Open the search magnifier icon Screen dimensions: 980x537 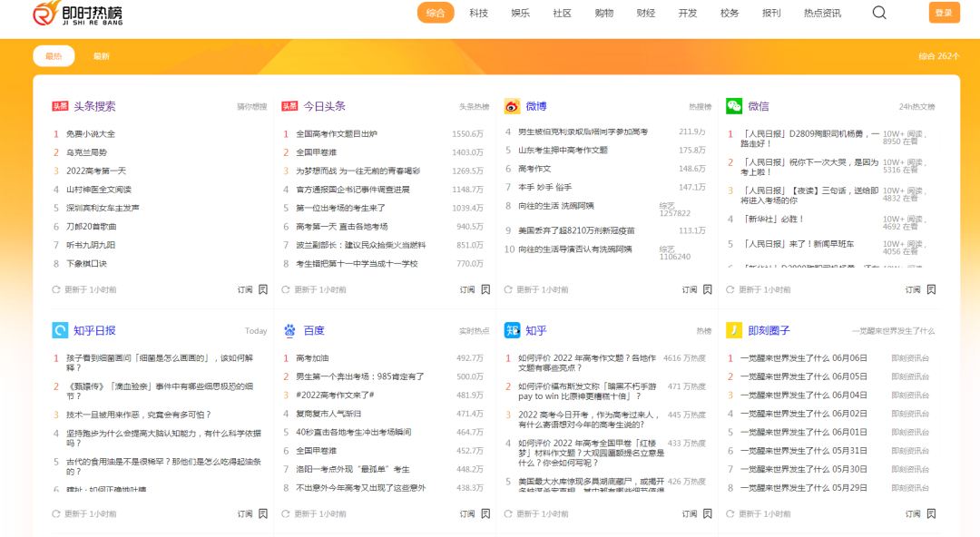879,13
